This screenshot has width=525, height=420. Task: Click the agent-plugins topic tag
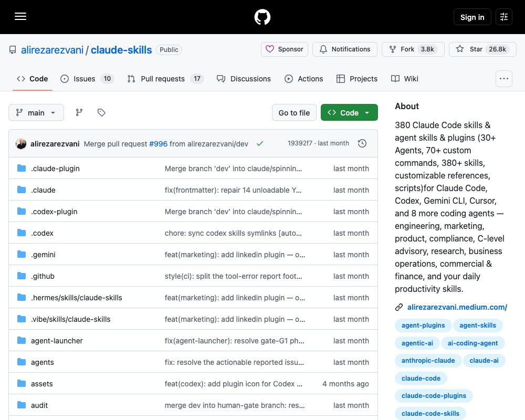pyautogui.click(x=423, y=325)
